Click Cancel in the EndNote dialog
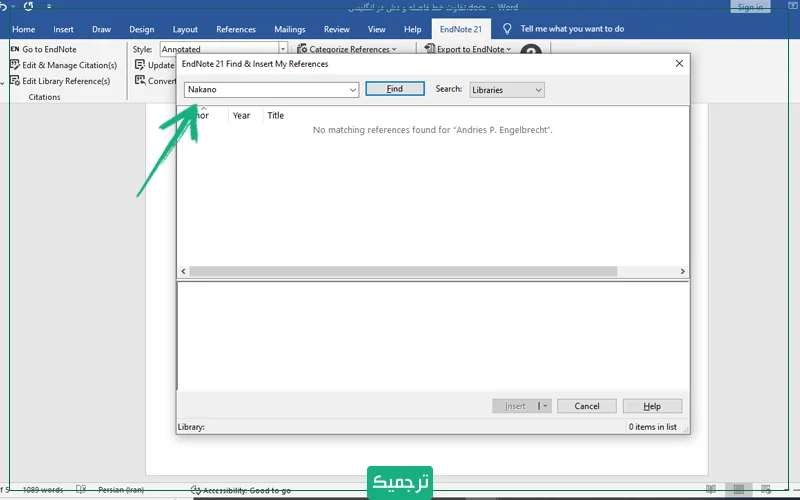 587,406
